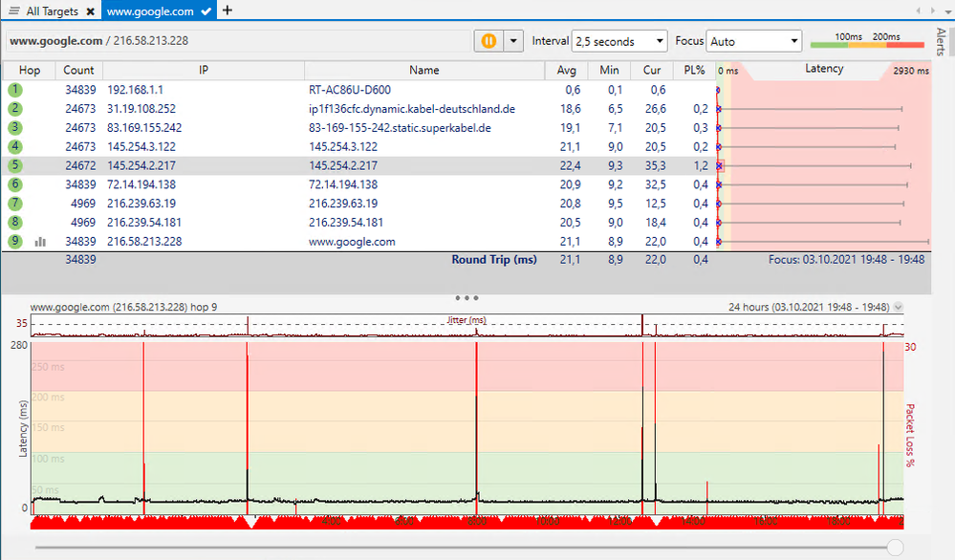The width and height of the screenshot is (955, 560).
Task: Click the green hop 1 number badge
Action: coord(14,90)
